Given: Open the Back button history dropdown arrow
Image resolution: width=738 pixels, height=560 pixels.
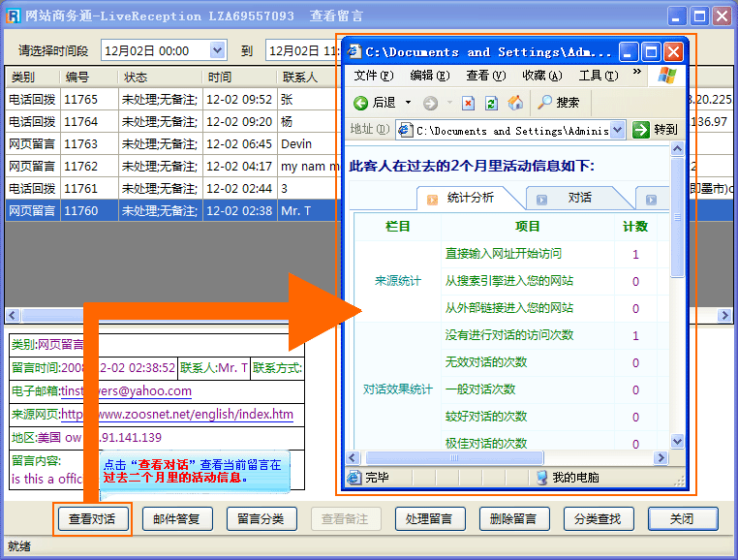Looking at the screenshot, I should (408, 103).
